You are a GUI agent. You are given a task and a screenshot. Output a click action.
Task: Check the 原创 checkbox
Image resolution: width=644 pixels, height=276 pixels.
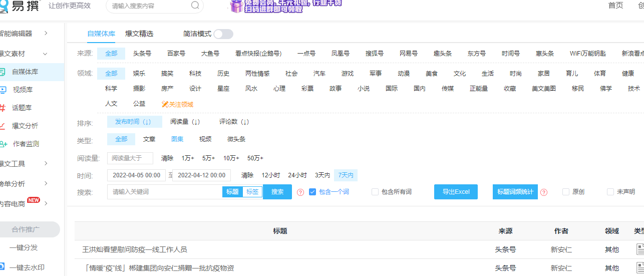tap(566, 192)
